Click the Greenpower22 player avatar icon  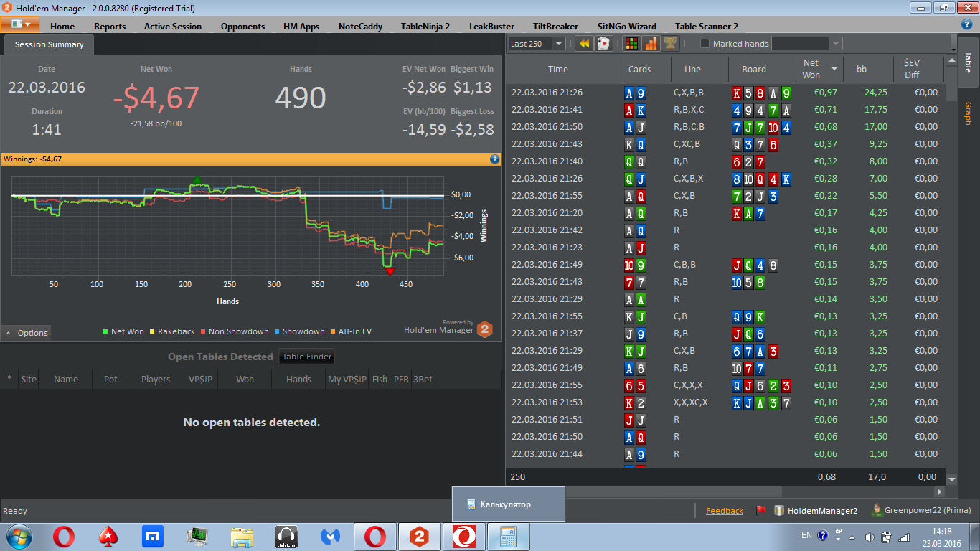click(876, 510)
